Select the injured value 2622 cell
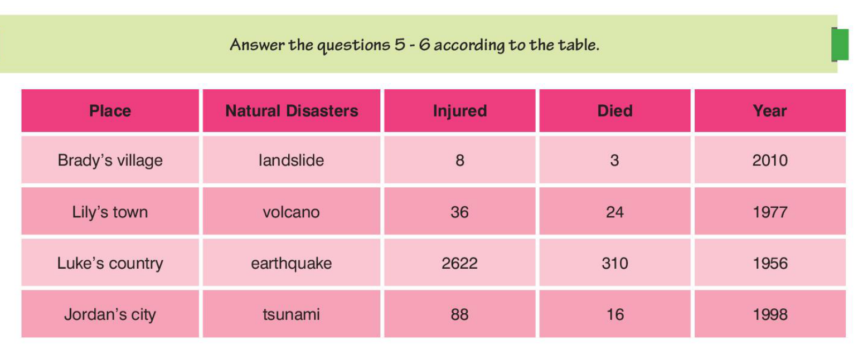The width and height of the screenshot is (868, 345). coord(459,263)
